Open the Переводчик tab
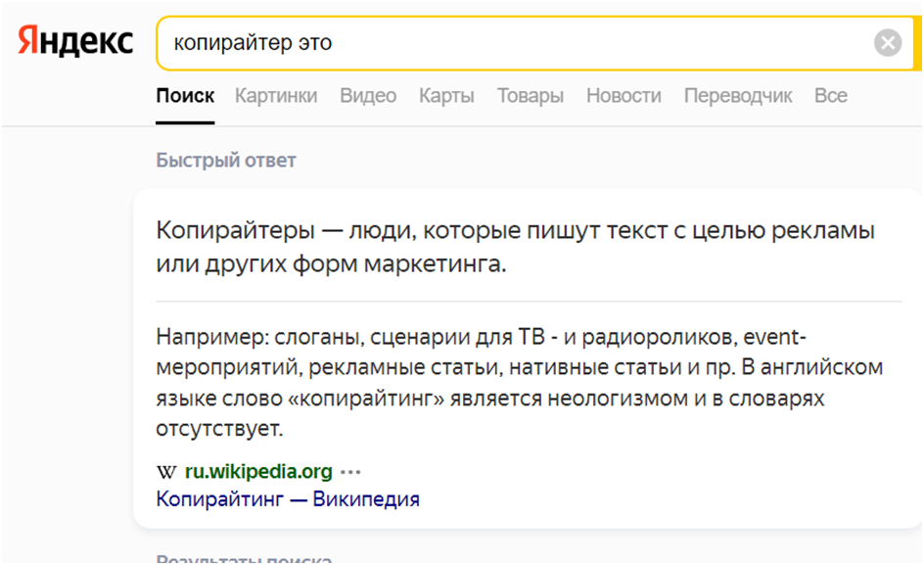924x565 pixels. click(737, 96)
